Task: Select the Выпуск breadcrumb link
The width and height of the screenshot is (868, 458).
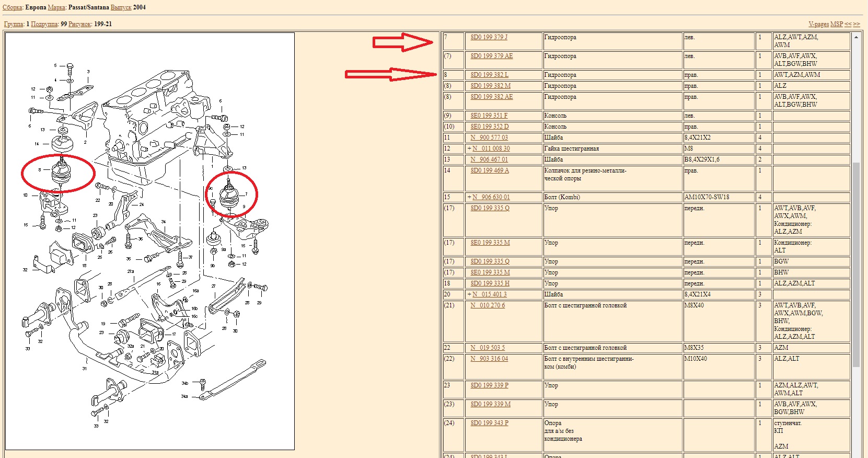Action: 121,7
